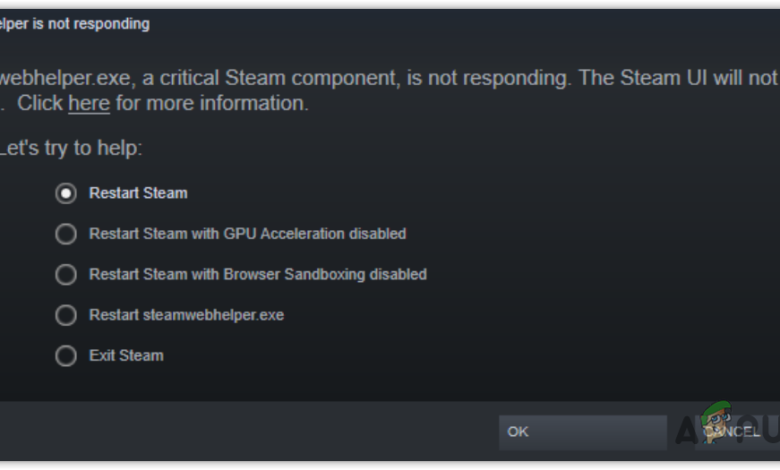Click the "Let's try to help:" heading

click(70, 148)
